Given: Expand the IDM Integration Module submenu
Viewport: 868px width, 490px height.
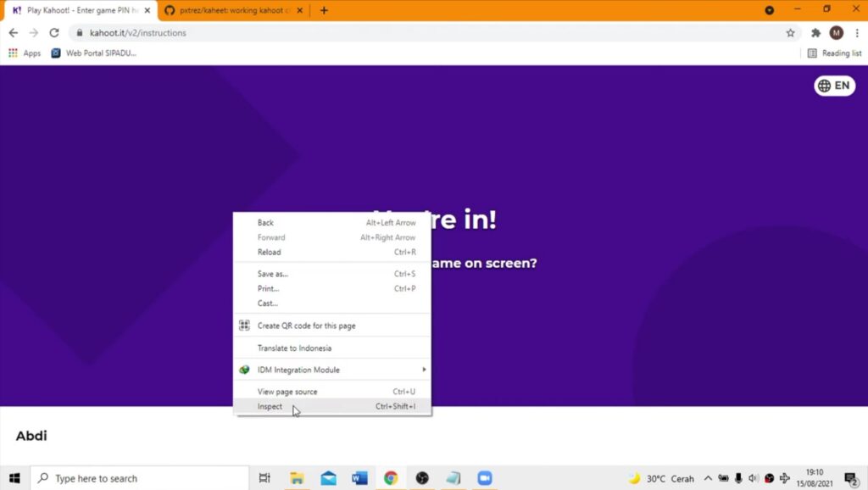Looking at the screenshot, I should (x=332, y=370).
